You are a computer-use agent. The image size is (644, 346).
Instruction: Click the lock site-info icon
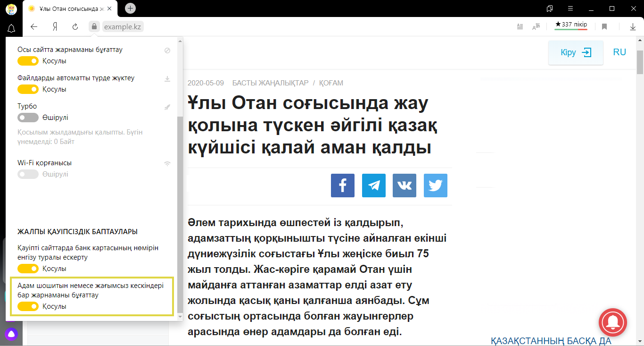pyautogui.click(x=94, y=27)
